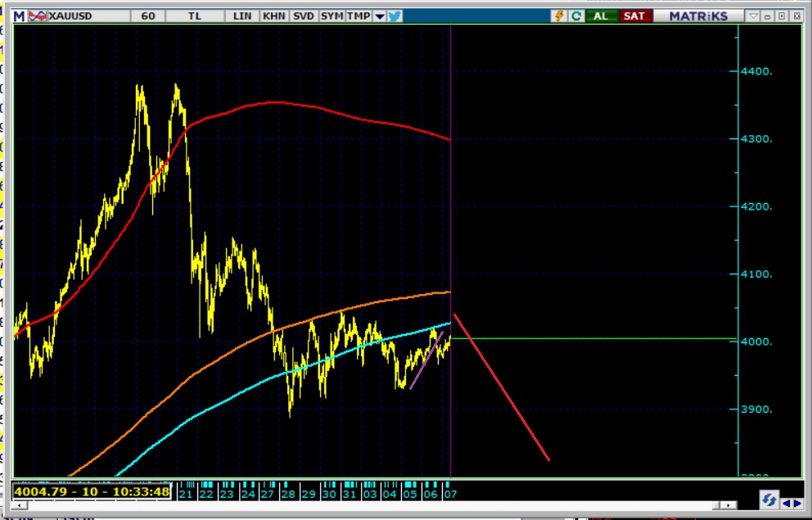Toggle the KHN option in toolbar
812x520 pixels.
(x=273, y=16)
